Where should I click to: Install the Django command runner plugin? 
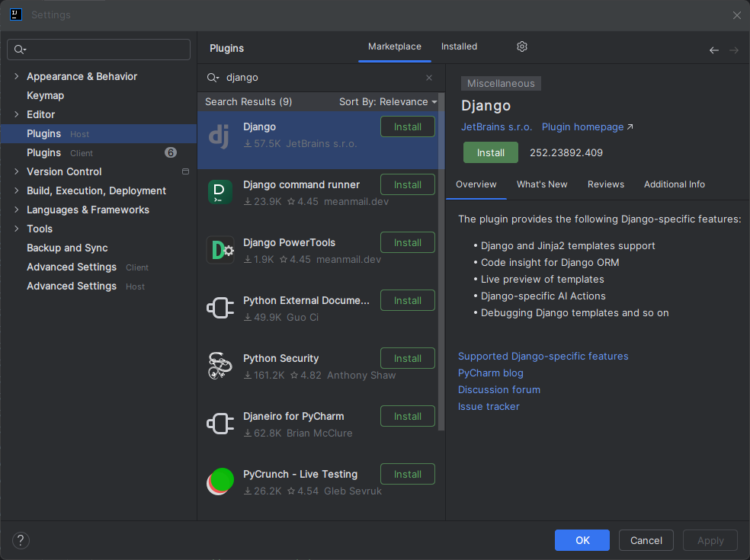coord(408,184)
